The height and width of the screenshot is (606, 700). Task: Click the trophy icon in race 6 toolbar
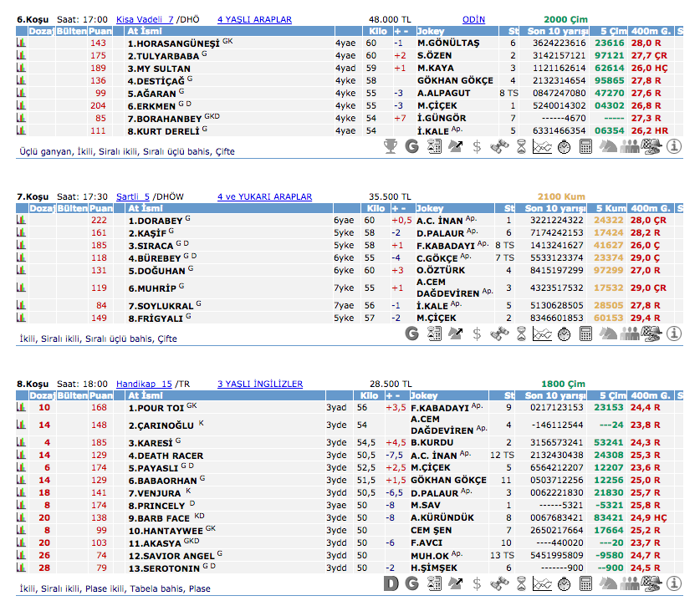click(390, 146)
